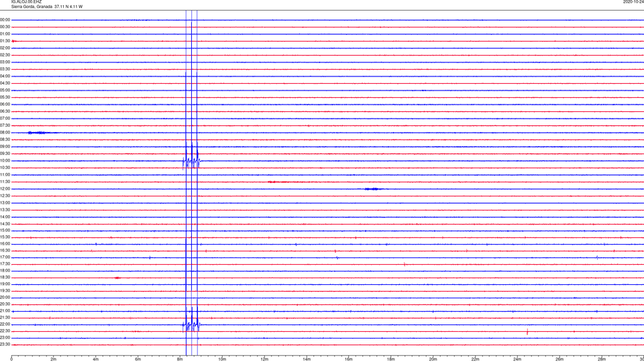The image size is (644, 362).
Task: Click the blue seismic event on the 12:00 trace
Action: point(374,189)
